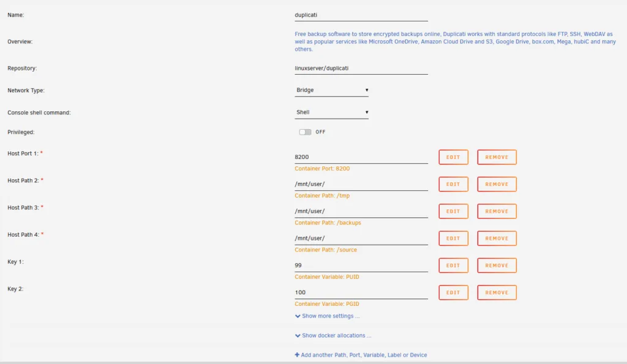The image size is (627, 364).
Task: Click the Overview description text
Action: click(455, 42)
